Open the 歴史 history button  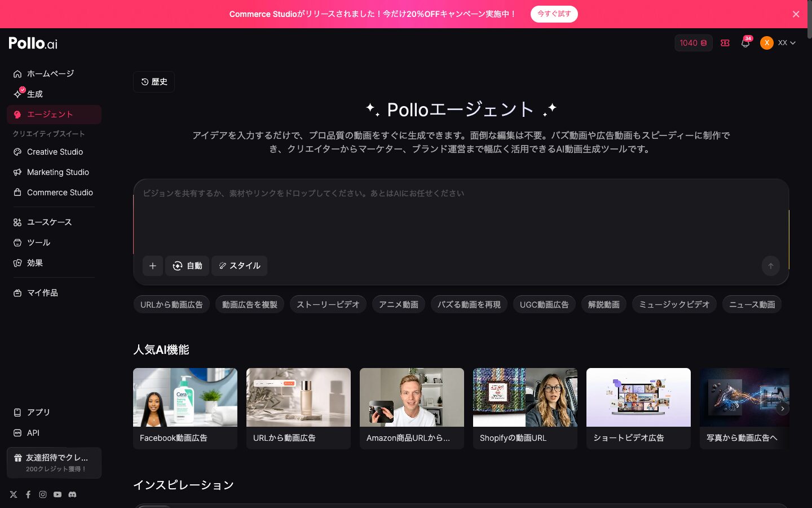[154, 82]
